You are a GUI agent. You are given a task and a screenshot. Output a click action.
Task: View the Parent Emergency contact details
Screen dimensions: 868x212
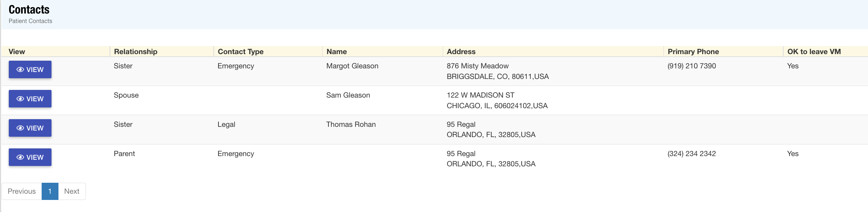coord(30,157)
